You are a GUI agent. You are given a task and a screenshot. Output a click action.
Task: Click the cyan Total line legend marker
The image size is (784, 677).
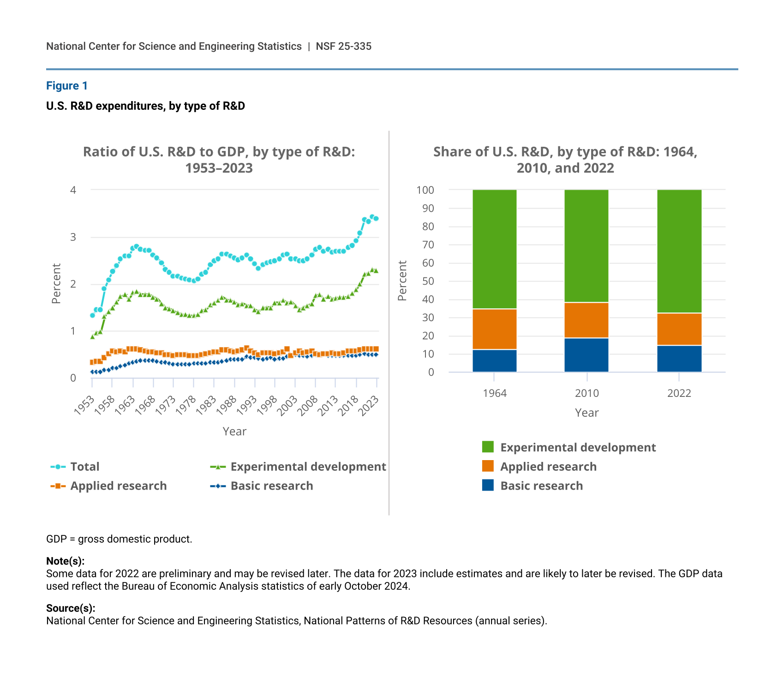click(x=58, y=467)
